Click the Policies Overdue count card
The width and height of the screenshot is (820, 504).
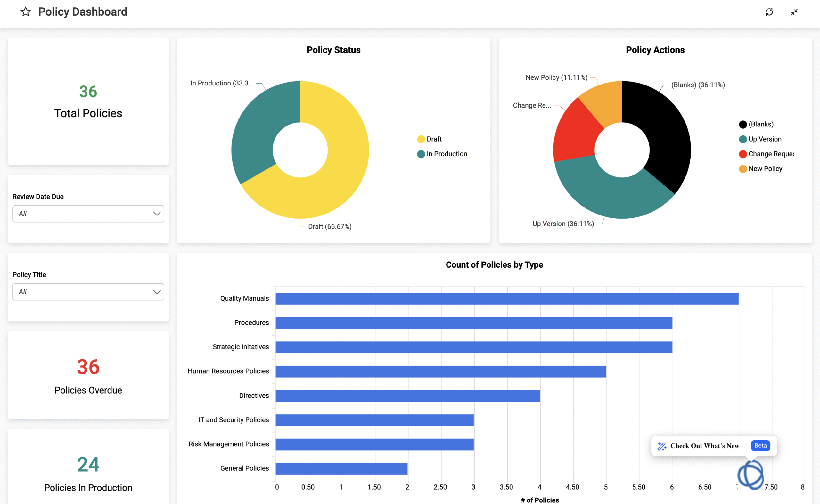click(x=88, y=375)
